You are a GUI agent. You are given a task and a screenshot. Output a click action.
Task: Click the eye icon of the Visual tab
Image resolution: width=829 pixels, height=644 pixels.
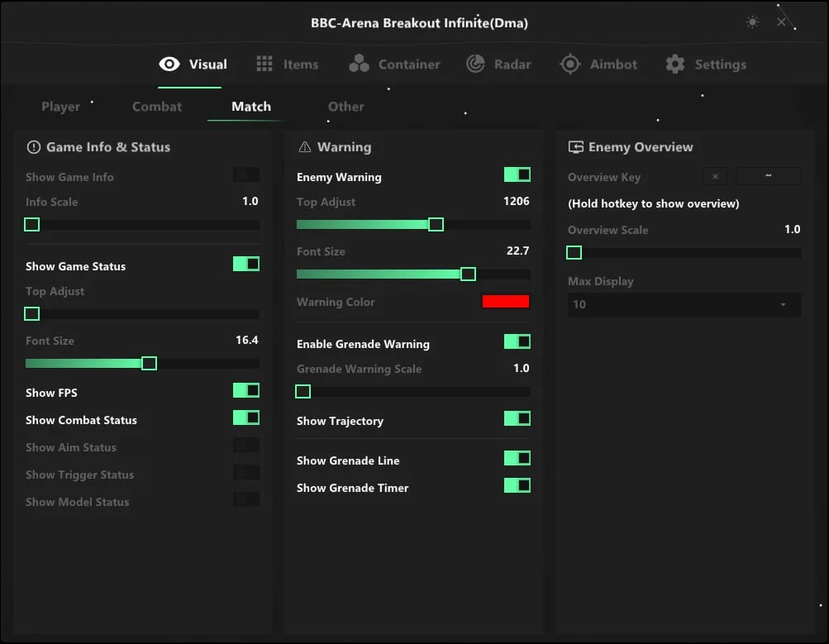coord(169,64)
